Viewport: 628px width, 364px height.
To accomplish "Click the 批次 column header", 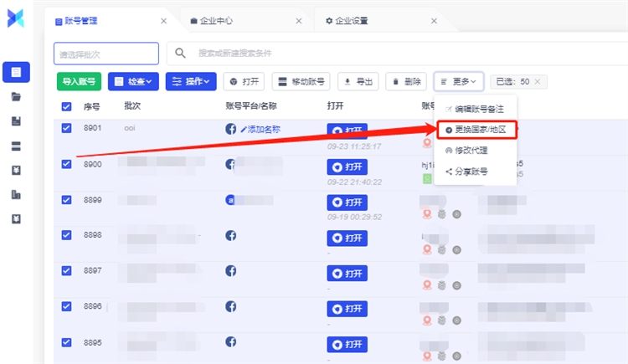I will [x=132, y=105].
